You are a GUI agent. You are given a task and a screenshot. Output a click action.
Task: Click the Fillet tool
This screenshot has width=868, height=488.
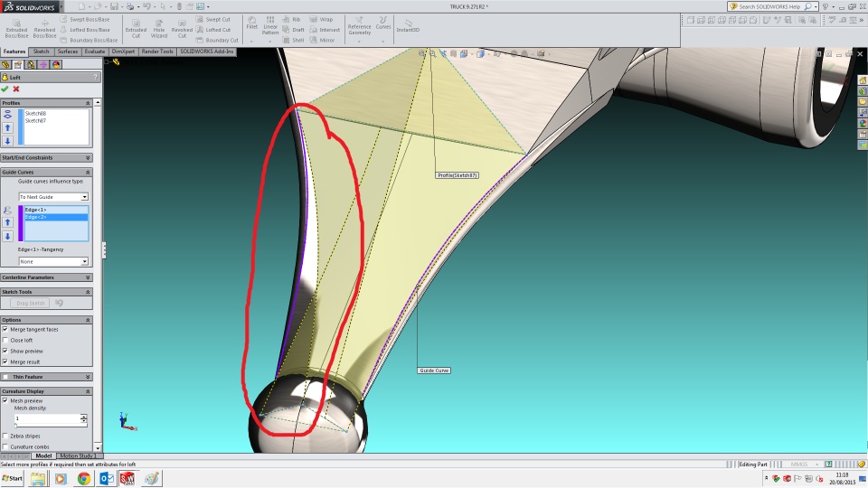click(x=252, y=23)
